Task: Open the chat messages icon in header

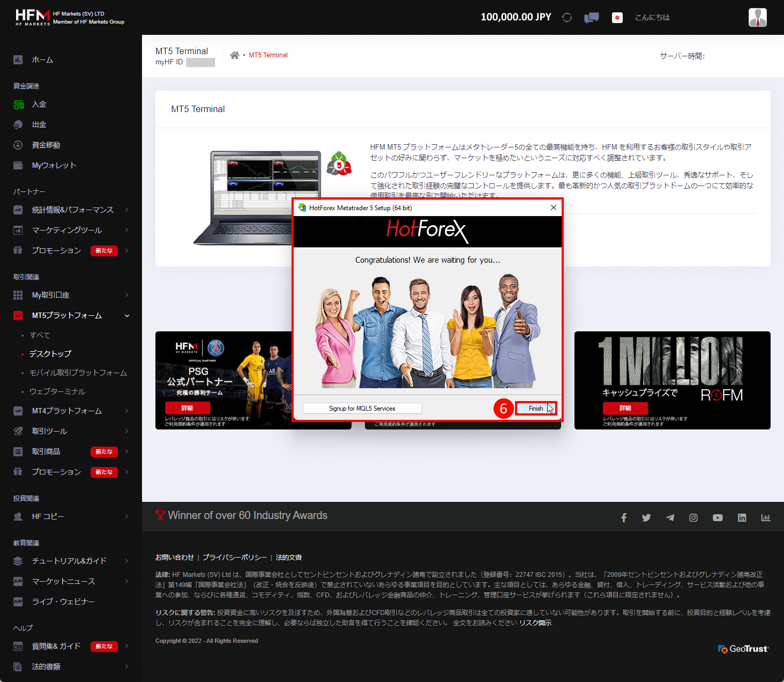Action: [591, 17]
